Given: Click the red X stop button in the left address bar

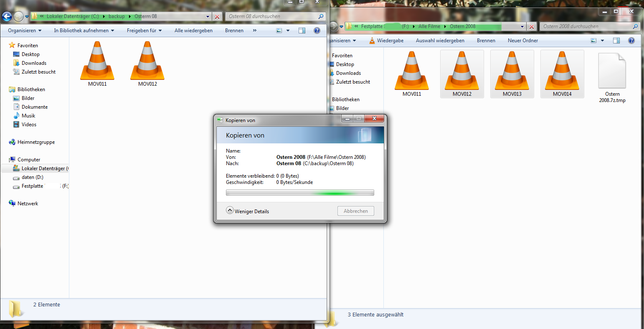Looking at the screenshot, I should pos(217,16).
